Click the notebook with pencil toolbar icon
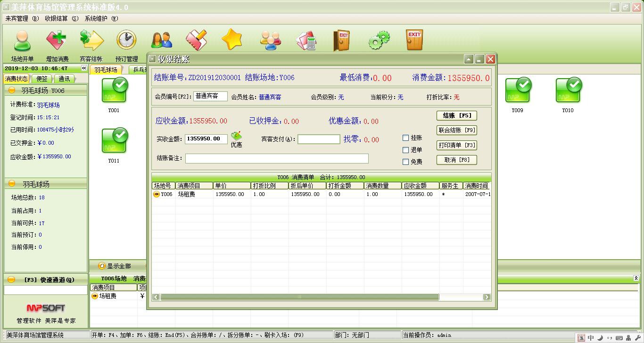The width and height of the screenshot is (644, 343). pyautogui.click(x=197, y=41)
